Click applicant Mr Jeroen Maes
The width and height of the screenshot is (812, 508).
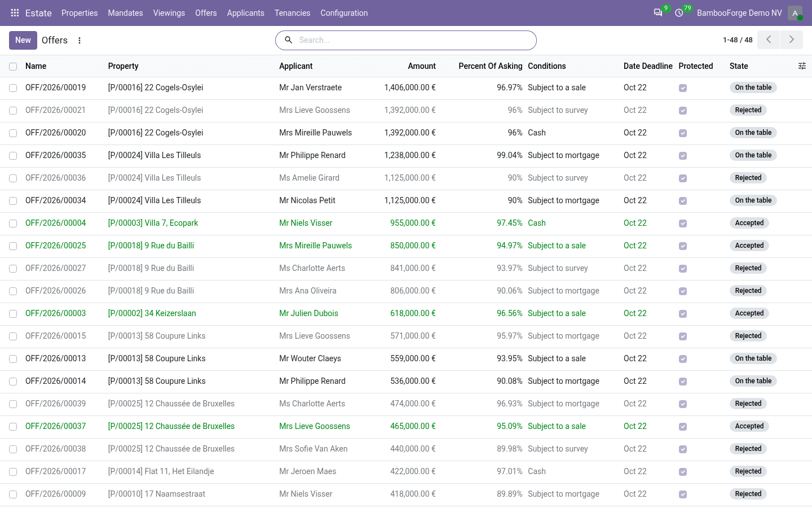pyautogui.click(x=308, y=471)
